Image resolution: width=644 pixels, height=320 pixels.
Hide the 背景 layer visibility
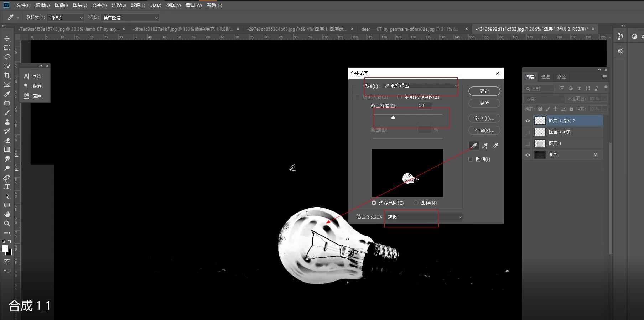pos(528,155)
